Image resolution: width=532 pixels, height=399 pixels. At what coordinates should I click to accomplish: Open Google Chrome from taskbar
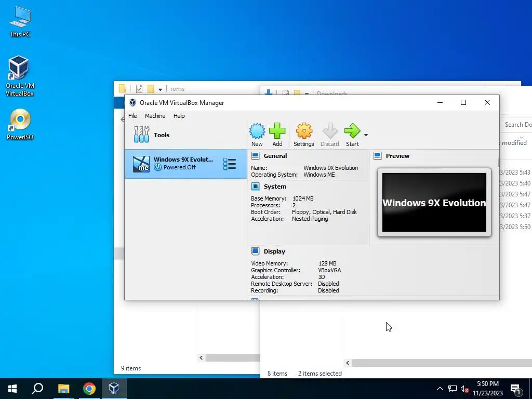point(89,389)
